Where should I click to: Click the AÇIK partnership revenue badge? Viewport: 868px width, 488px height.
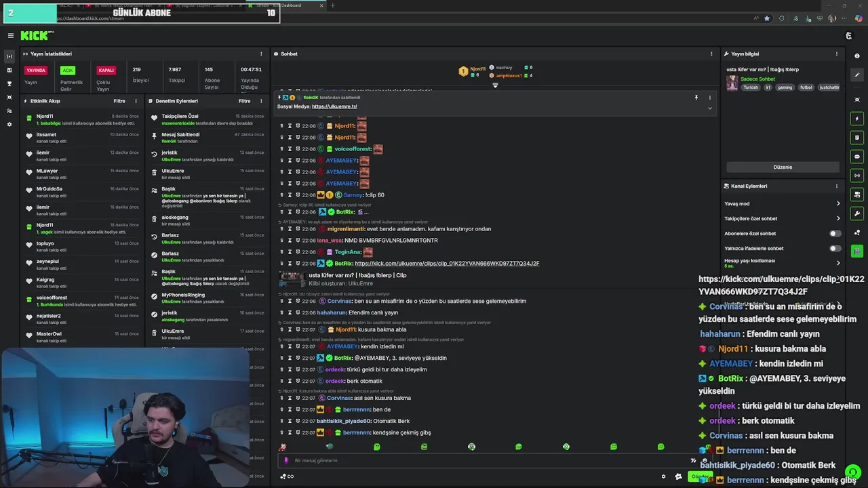point(67,70)
